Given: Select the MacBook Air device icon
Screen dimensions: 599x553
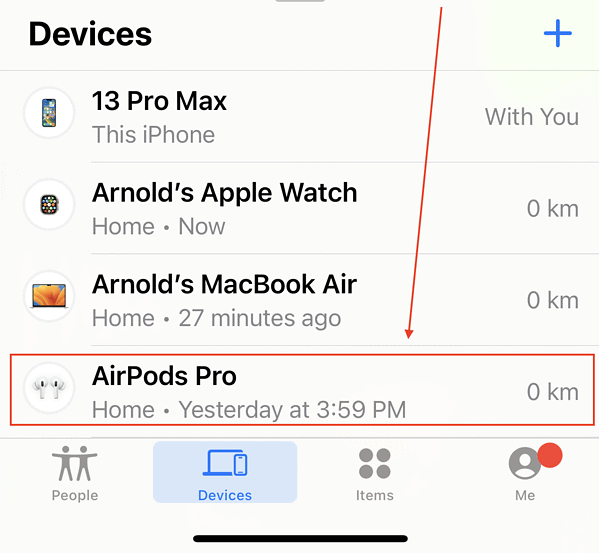Looking at the screenshot, I should [49, 296].
